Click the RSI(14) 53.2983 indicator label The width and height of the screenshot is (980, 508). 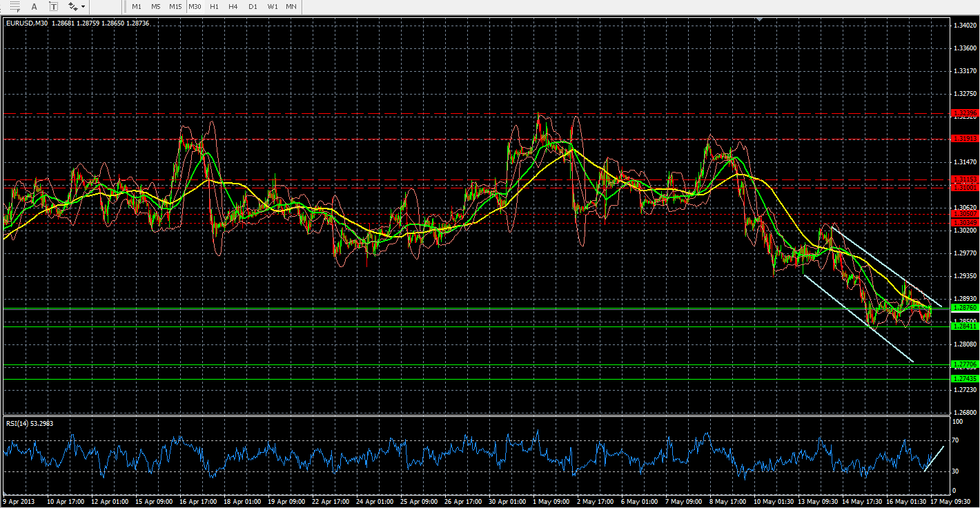[x=29, y=423]
